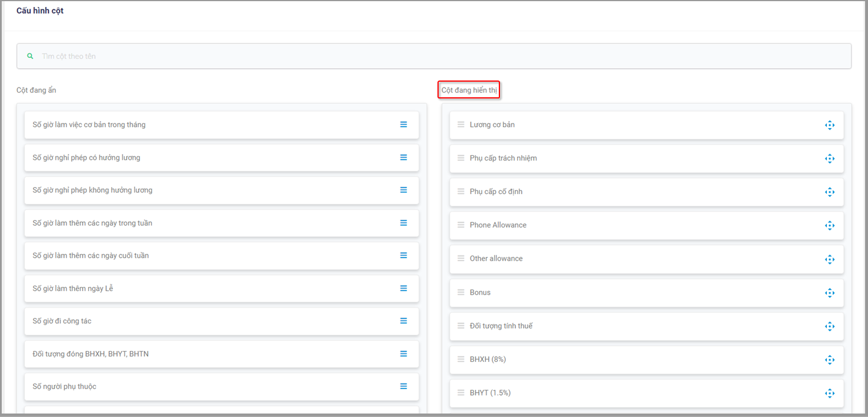Viewport: 868px width, 417px height.
Task: Select 'Phone Allowance' column label
Action: (498, 225)
